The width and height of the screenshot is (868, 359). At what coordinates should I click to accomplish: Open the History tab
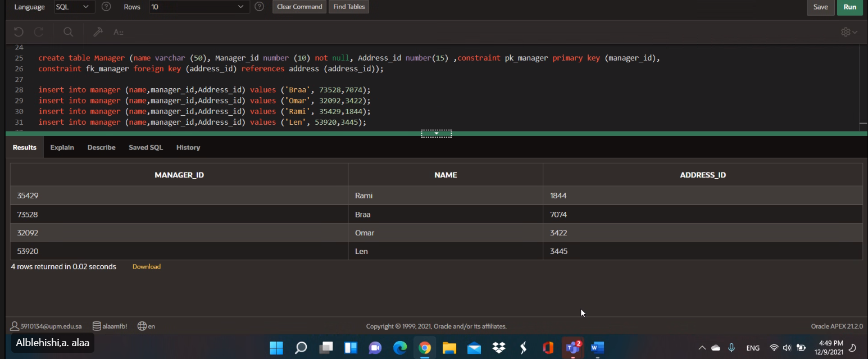click(188, 147)
